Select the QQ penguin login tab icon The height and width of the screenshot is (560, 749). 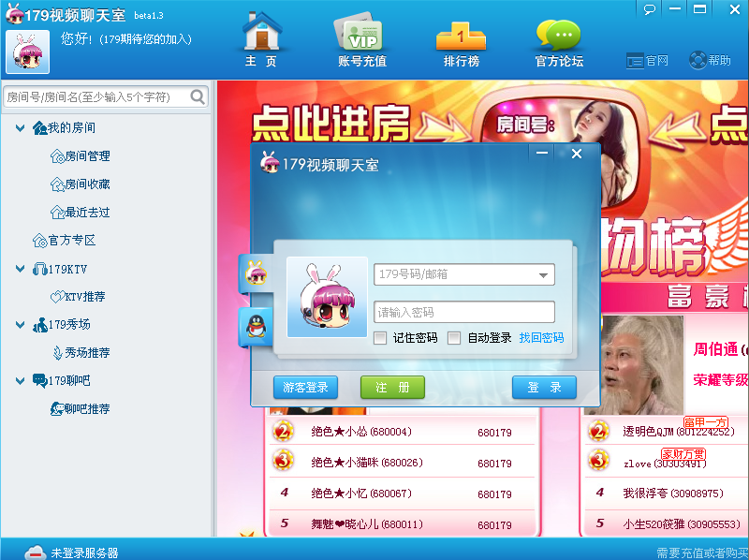(256, 328)
